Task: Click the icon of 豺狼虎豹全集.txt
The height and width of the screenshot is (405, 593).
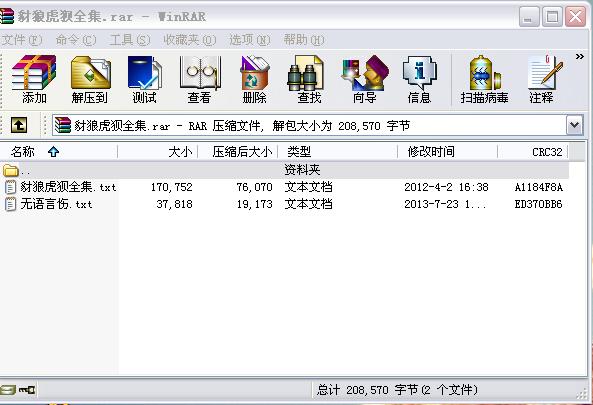Action: [10, 187]
